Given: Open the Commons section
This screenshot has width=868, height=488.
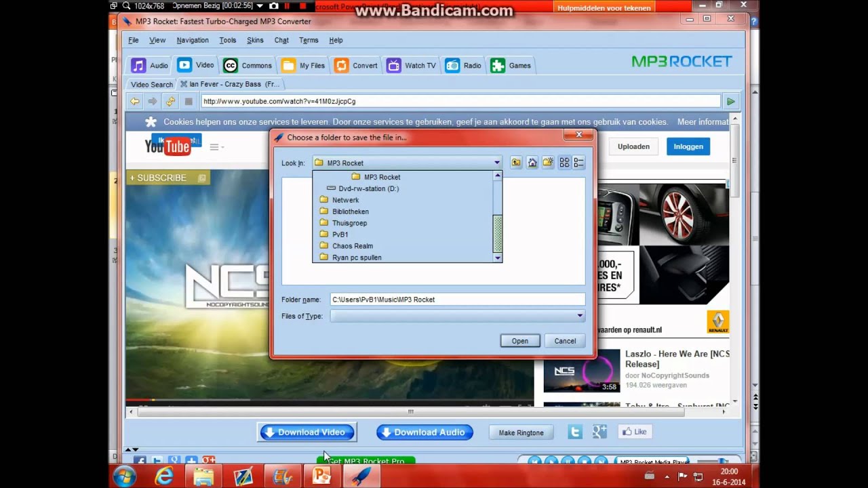Looking at the screenshot, I should [248, 65].
